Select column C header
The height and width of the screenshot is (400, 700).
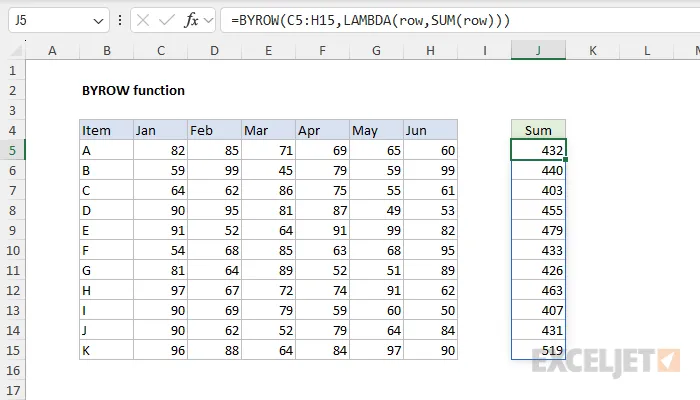coord(161,50)
